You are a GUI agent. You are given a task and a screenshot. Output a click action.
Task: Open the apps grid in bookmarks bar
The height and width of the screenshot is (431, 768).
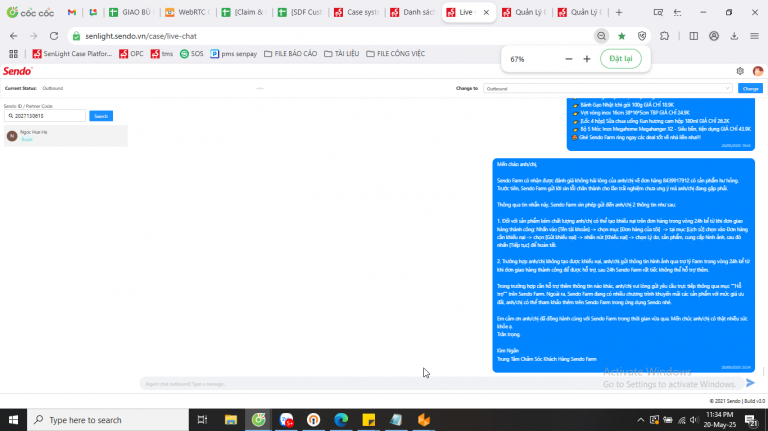[x=13, y=54]
